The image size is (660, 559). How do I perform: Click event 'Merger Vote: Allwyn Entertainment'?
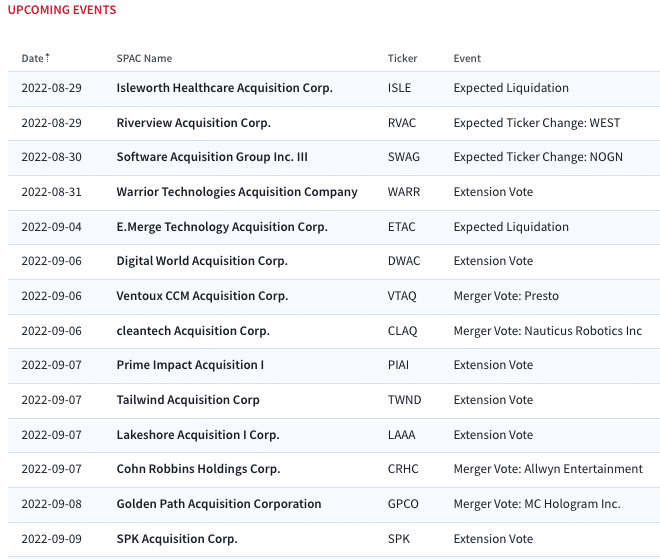coord(548,469)
